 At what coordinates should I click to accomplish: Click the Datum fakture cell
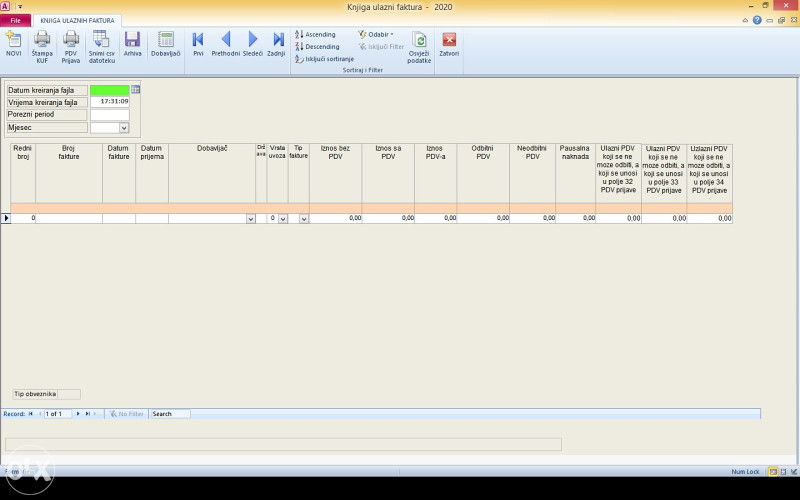(119, 218)
